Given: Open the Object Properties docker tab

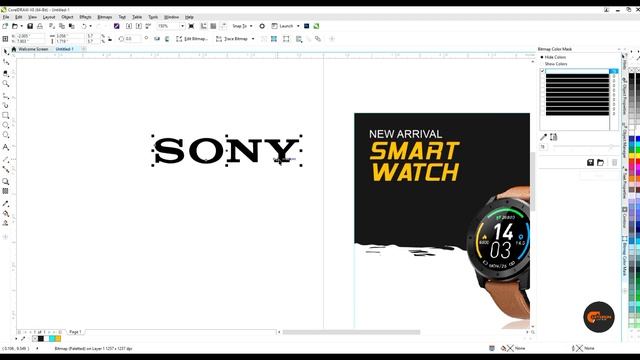Looking at the screenshot, I should point(624,96).
